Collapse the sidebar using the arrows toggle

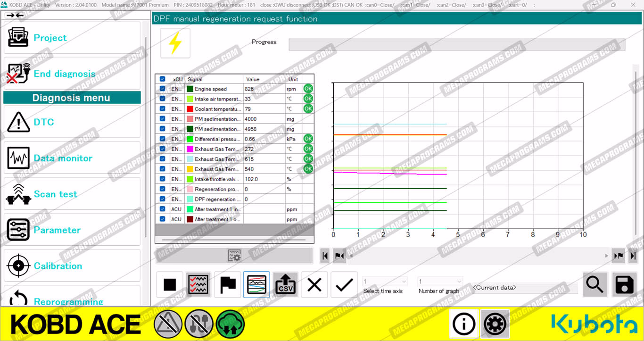pos(15,16)
